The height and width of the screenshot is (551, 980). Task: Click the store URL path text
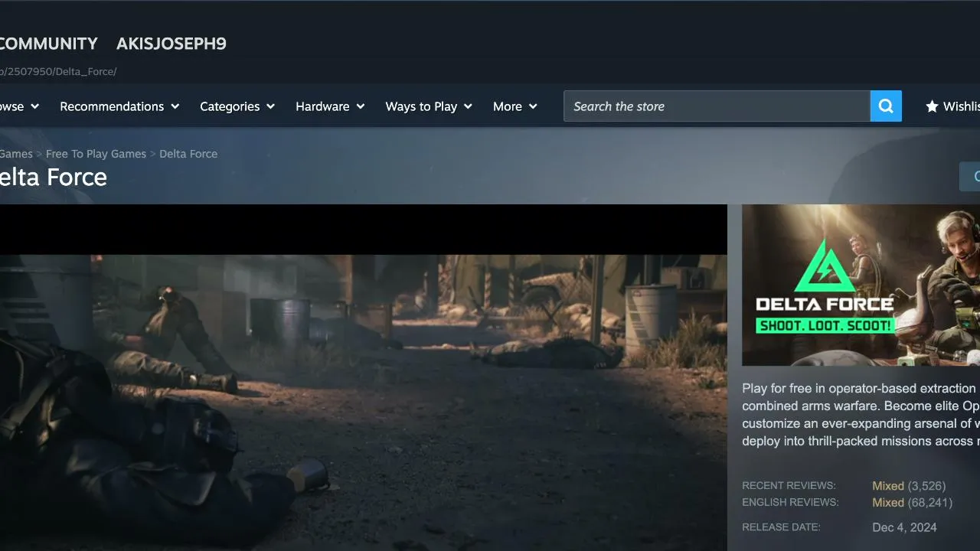coord(58,72)
